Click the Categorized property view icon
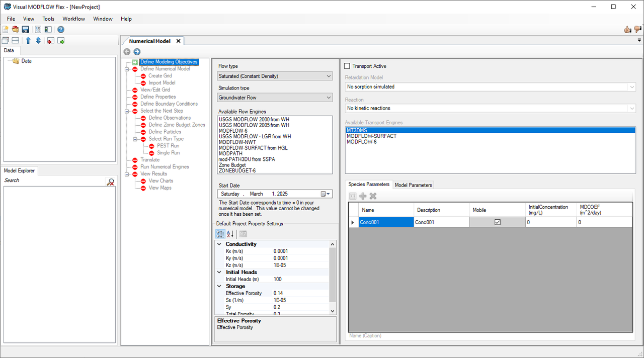Image resolution: width=644 pixels, height=358 pixels. [x=220, y=234]
